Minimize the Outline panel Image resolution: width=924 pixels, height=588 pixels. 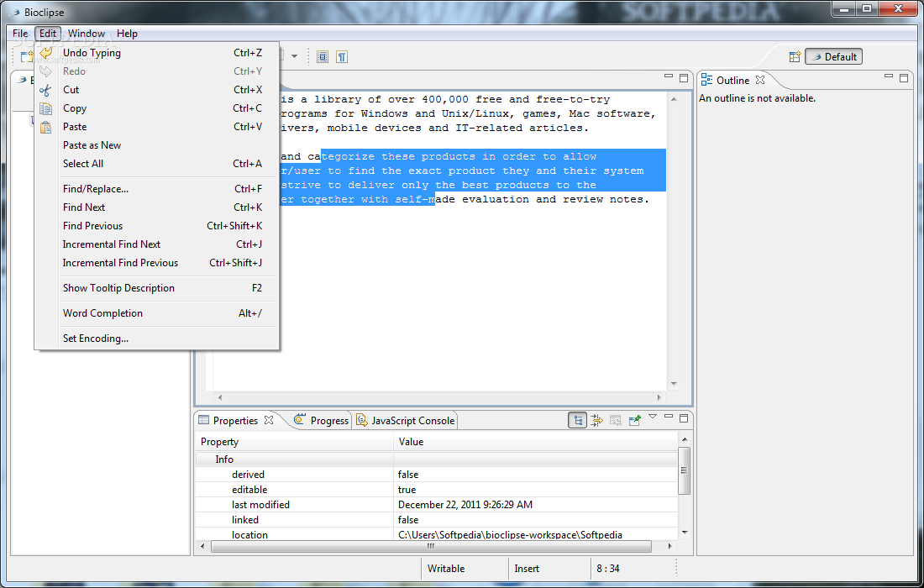889,76
